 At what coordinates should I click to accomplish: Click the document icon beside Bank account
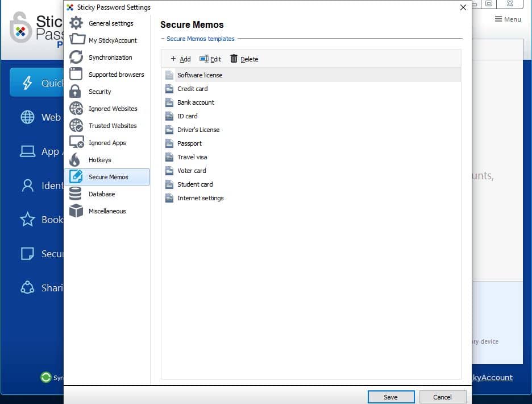tap(169, 102)
